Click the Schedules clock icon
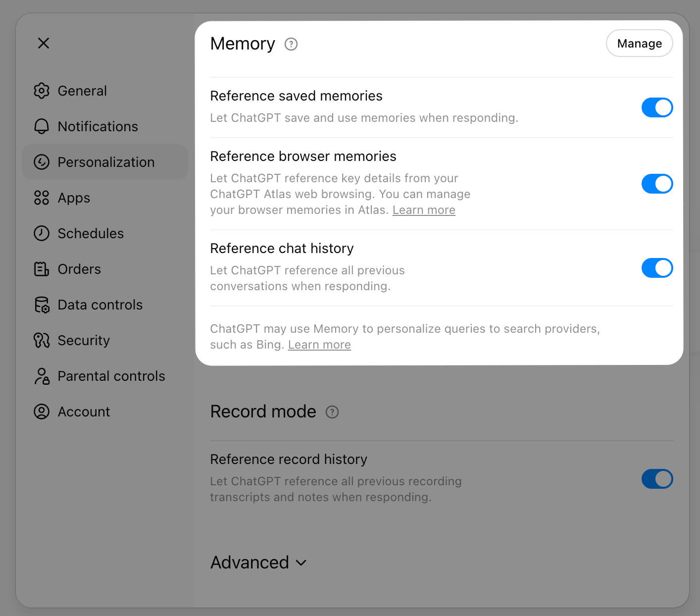Screen dimensions: 700x616 42,233
